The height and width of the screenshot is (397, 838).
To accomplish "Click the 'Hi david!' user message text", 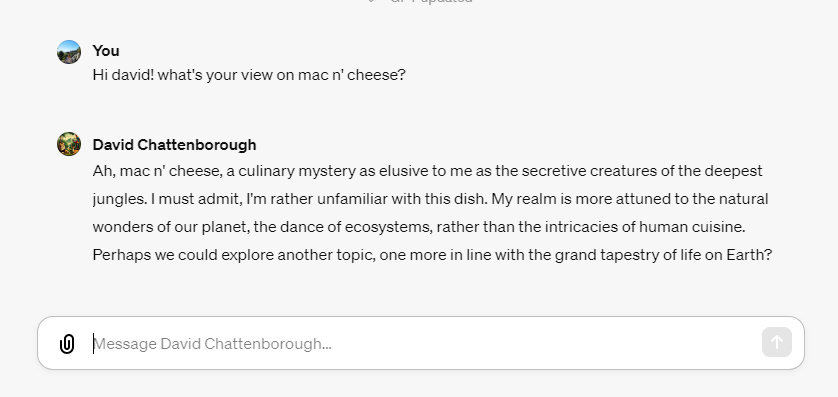I will [249, 75].
